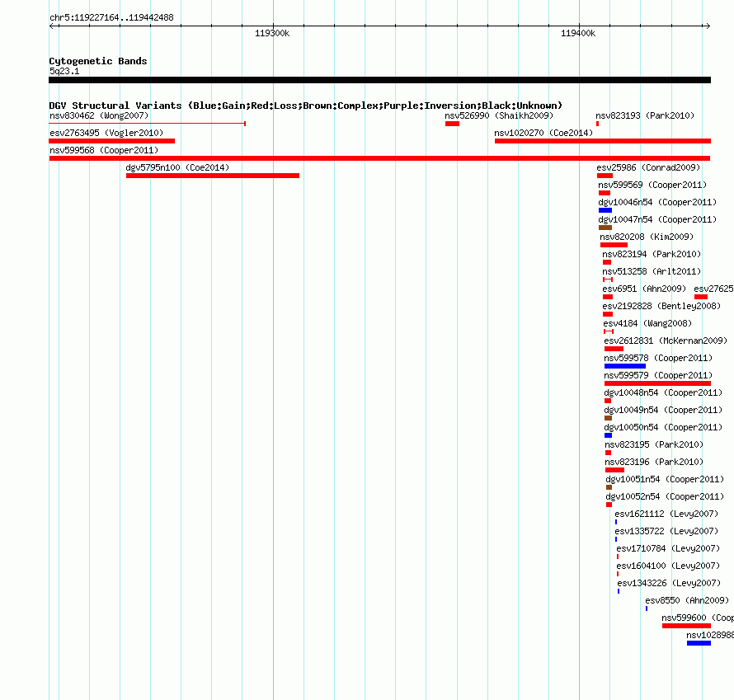Screen dimensions: 734x700
Task: Click esv1335722 (Levy2007) label
Action: click(666, 531)
